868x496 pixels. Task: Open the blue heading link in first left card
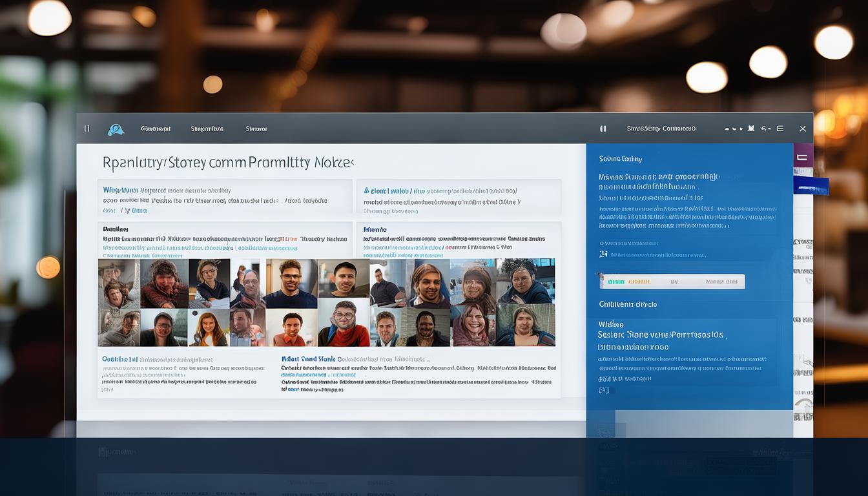(x=120, y=191)
